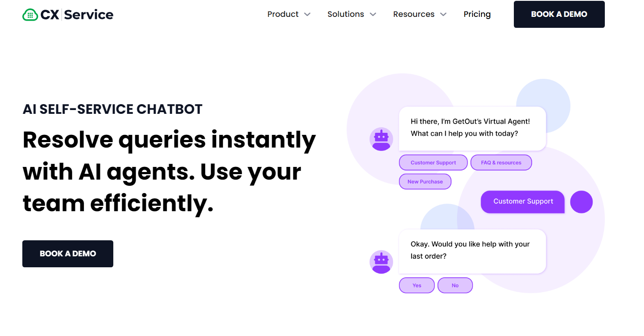The width and height of the screenshot is (644, 336).
Task: Click the BOOK A DEMO button below the headline
Action: point(67,253)
